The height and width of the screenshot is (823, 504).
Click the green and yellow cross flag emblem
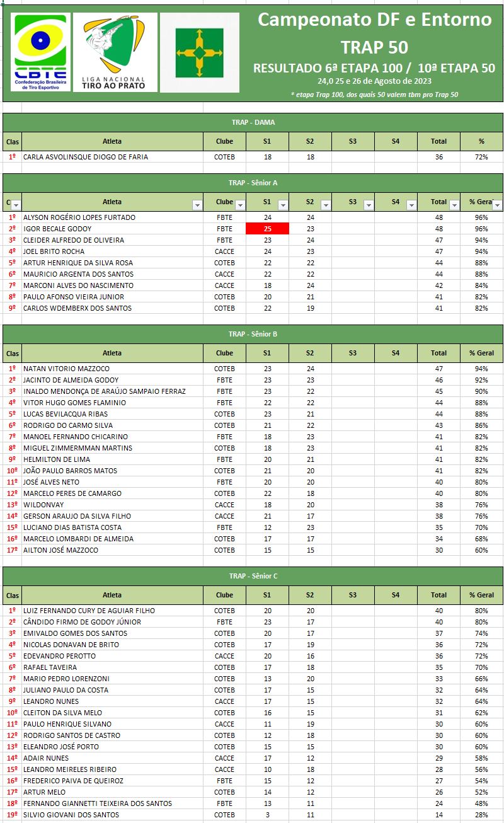pyautogui.click(x=199, y=53)
